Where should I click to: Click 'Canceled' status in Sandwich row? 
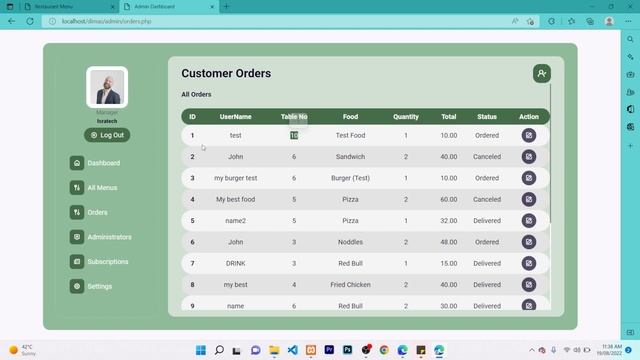[487, 157]
